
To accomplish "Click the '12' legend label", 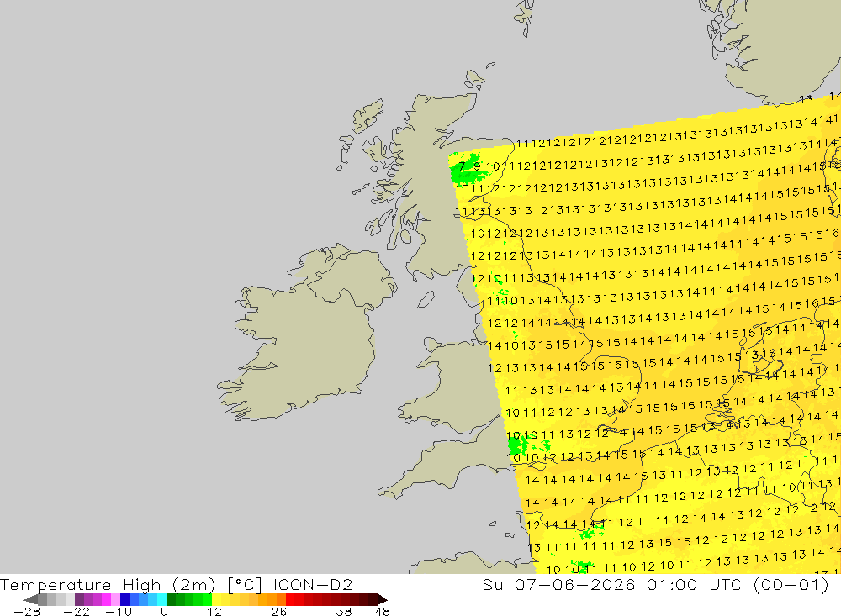I will click(x=214, y=612).
